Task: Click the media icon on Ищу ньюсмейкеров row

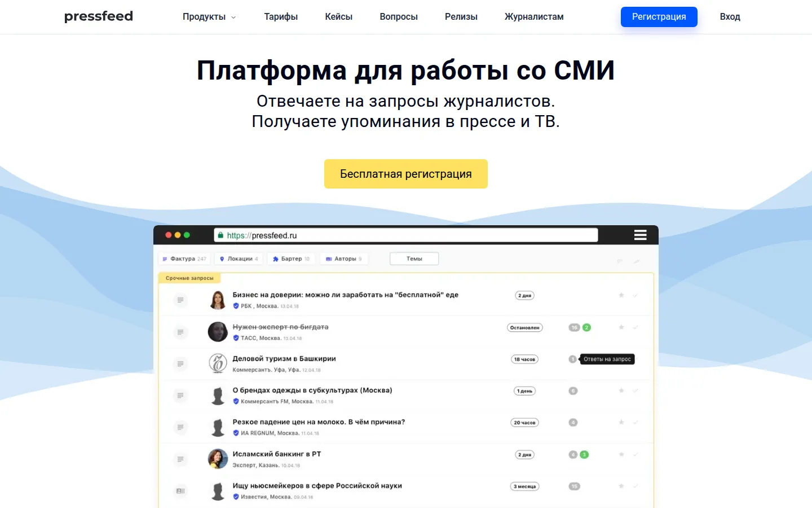Action: pos(180,491)
